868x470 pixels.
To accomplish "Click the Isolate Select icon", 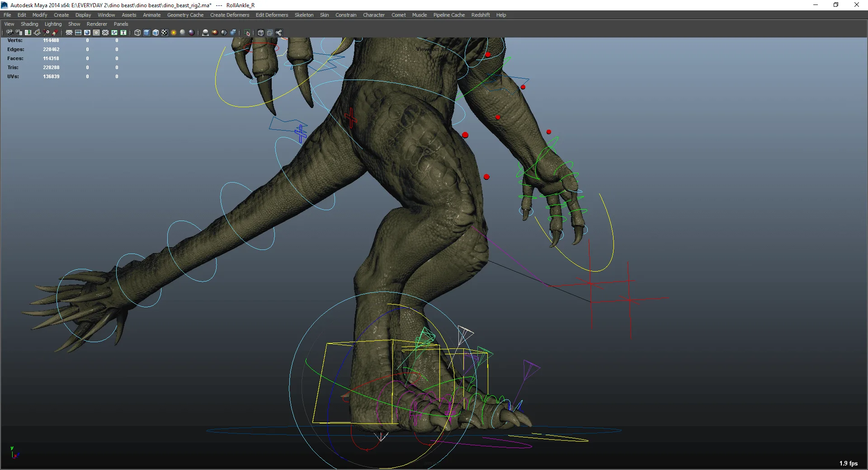I will [x=247, y=33].
